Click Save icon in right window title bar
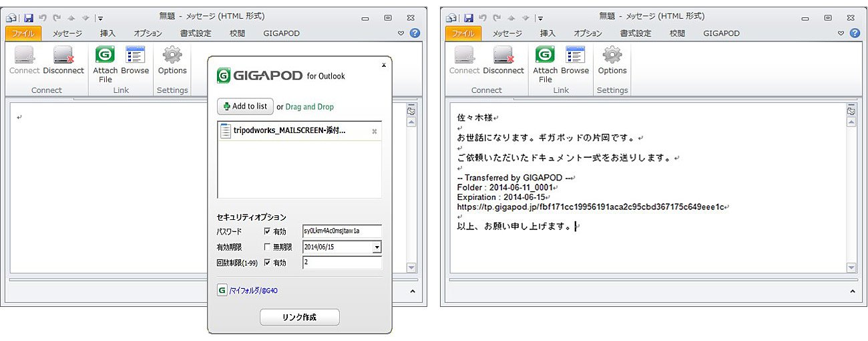 point(468,17)
